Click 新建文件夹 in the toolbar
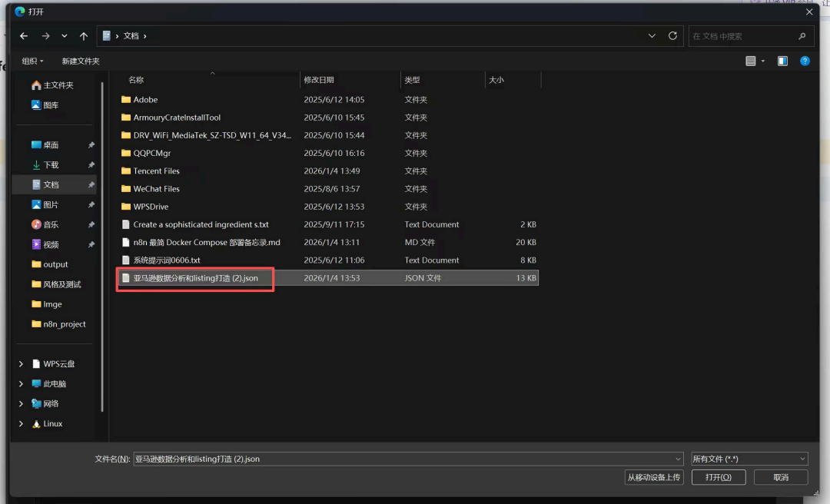830x504 pixels. tap(81, 61)
